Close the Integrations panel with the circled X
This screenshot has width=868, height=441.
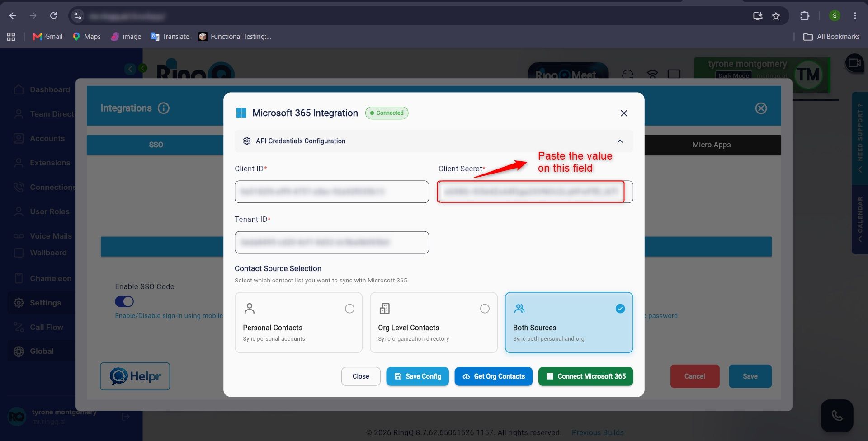[761, 108]
